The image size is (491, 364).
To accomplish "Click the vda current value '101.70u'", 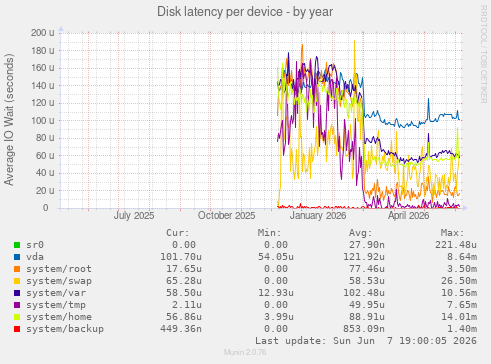I will click(x=181, y=257).
